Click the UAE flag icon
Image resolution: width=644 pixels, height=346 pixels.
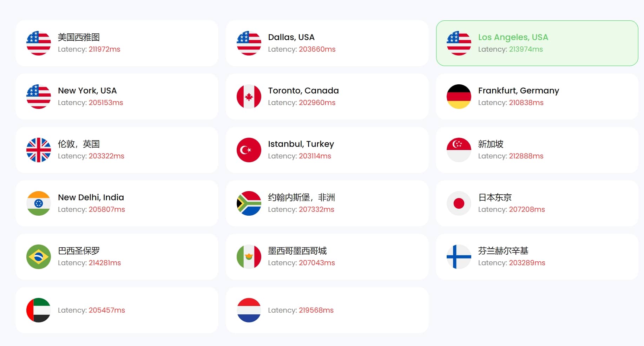click(39, 310)
